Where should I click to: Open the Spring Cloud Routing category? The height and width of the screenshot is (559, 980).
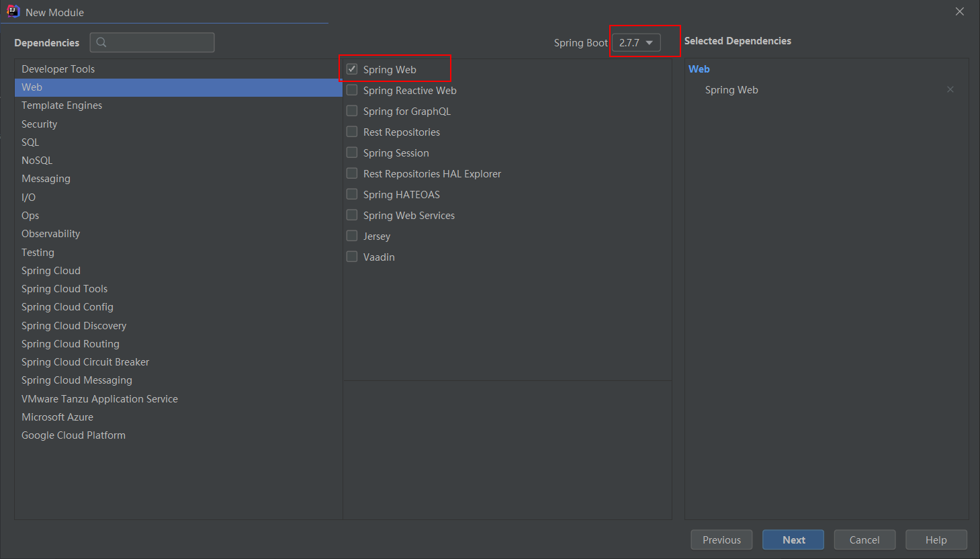[179, 344]
